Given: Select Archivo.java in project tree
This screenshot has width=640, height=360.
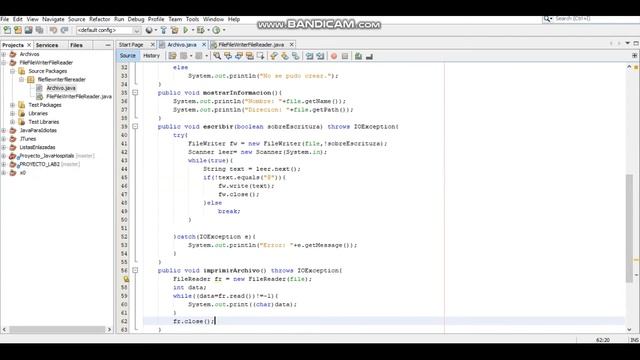Looking at the screenshot, I should (61, 88).
